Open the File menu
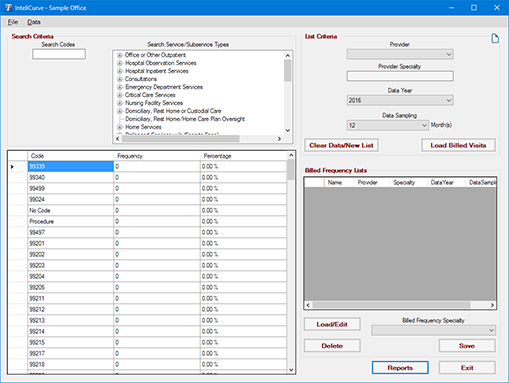509x383 pixels. point(13,22)
